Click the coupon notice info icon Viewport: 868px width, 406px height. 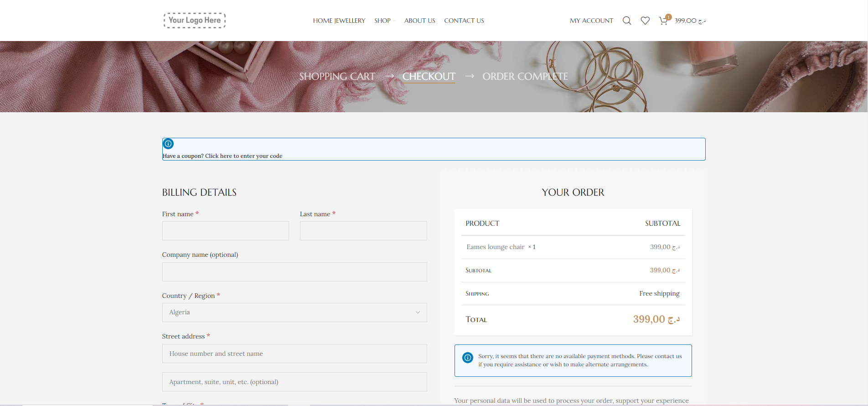168,144
